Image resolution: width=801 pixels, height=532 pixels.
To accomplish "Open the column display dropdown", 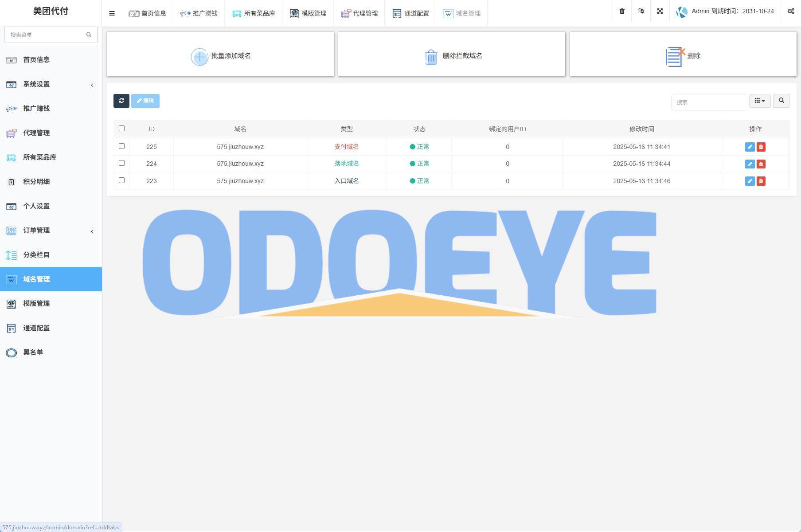I will [760, 101].
